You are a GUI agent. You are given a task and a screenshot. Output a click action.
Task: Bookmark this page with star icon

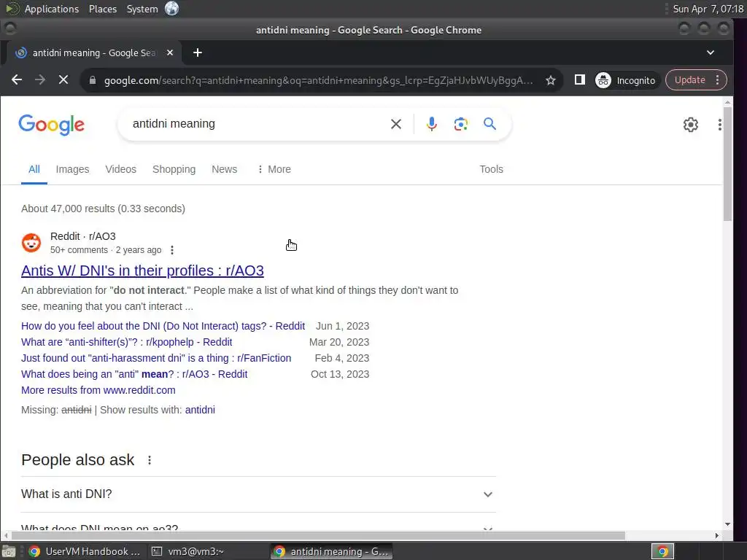tap(551, 80)
